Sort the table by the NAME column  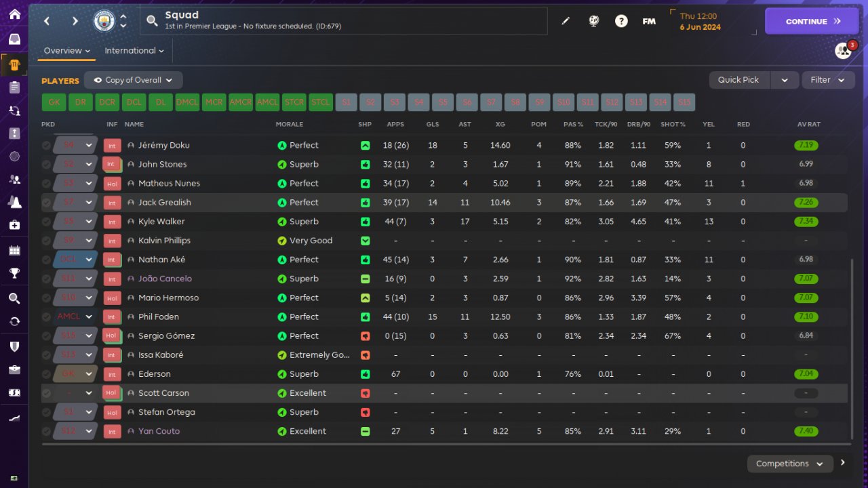(x=134, y=125)
